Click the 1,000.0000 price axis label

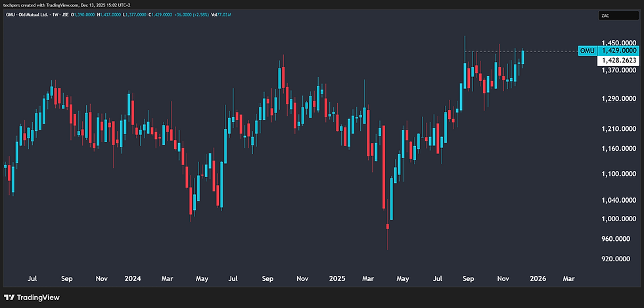tap(618, 220)
